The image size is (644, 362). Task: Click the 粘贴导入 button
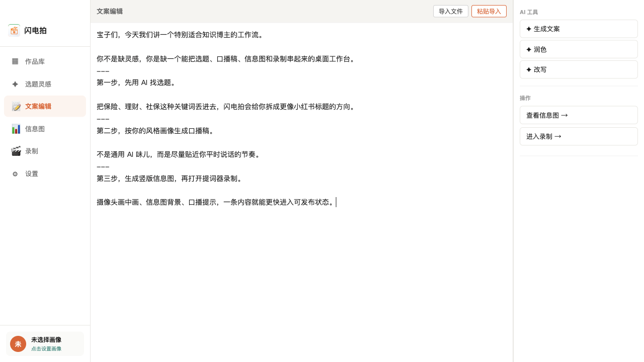tap(489, 11)
